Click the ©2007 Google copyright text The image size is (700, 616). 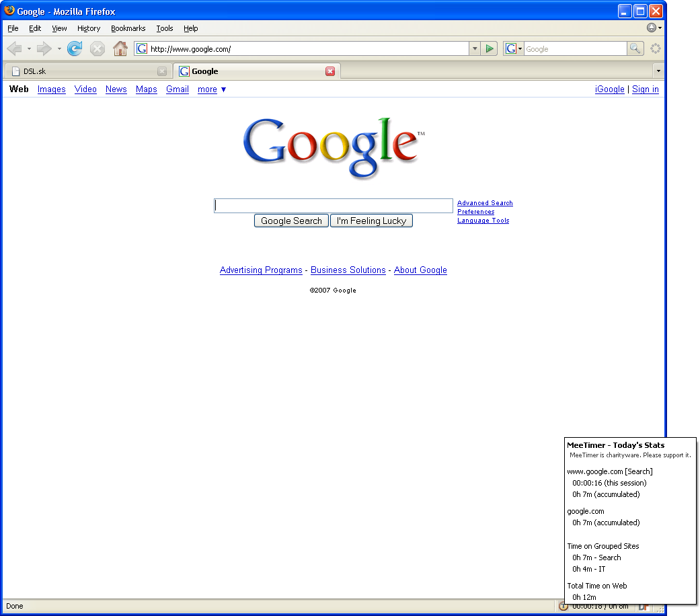coord(333,290)
